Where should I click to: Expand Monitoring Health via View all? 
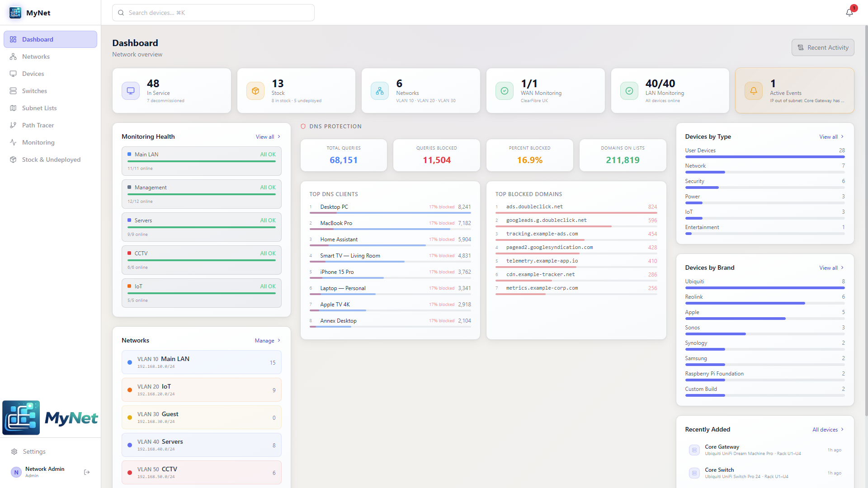click(268, 137)
